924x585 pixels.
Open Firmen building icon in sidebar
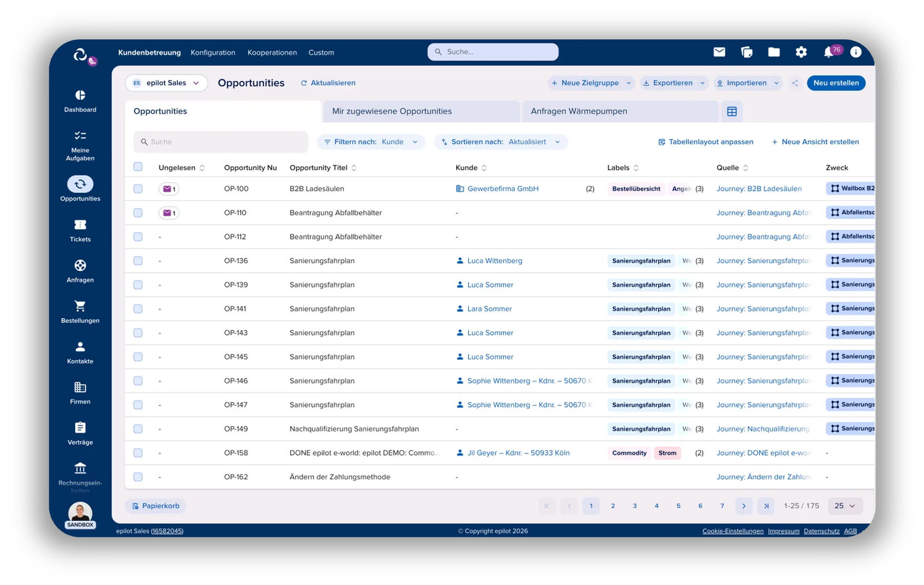click(80, 387)
